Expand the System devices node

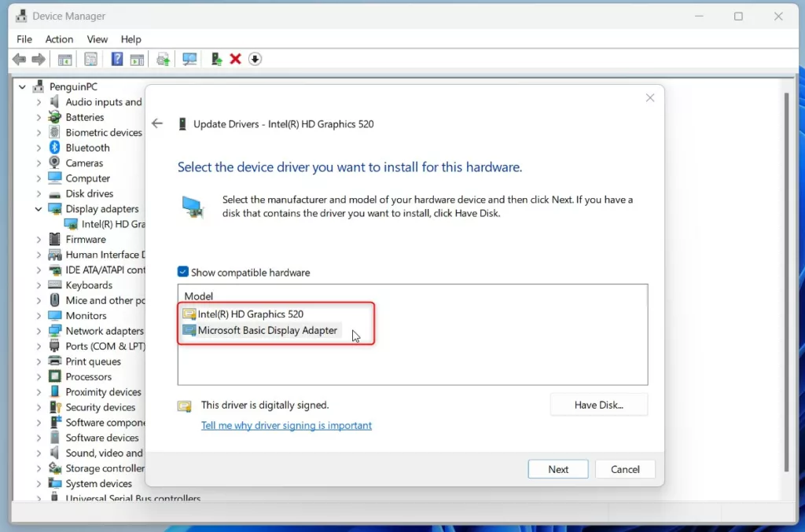coord(39,484)
